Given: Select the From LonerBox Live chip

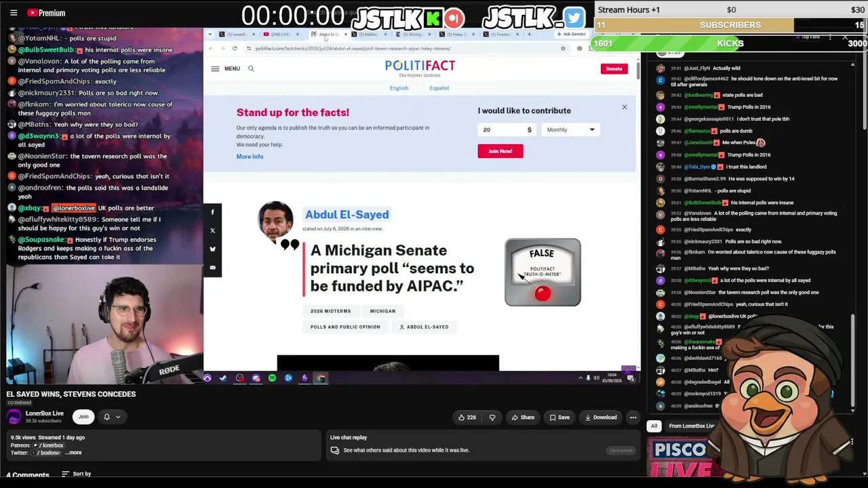Looking at the screenshot, I should 692,426.
